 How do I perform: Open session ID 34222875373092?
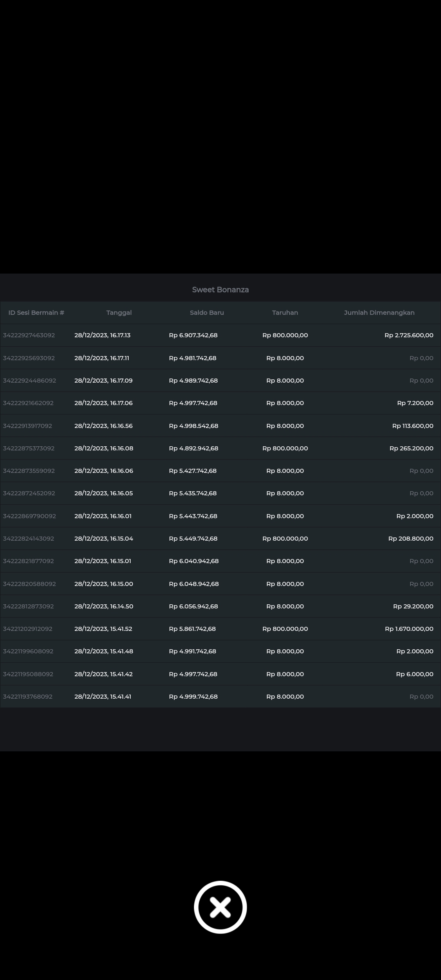pos(29,448)
